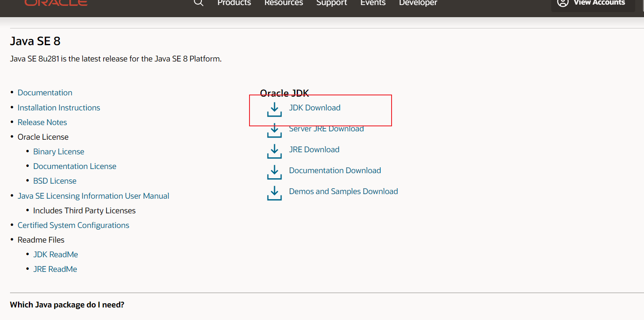Open the Documentation link in the list

point(45,92)
